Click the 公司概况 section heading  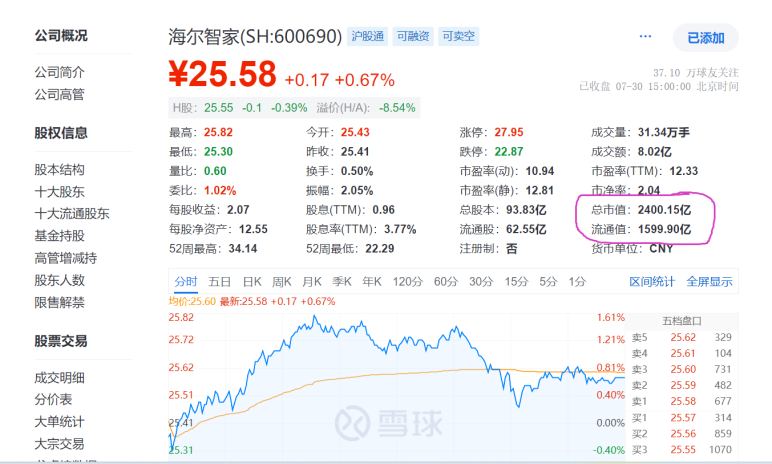coord(61,35)
